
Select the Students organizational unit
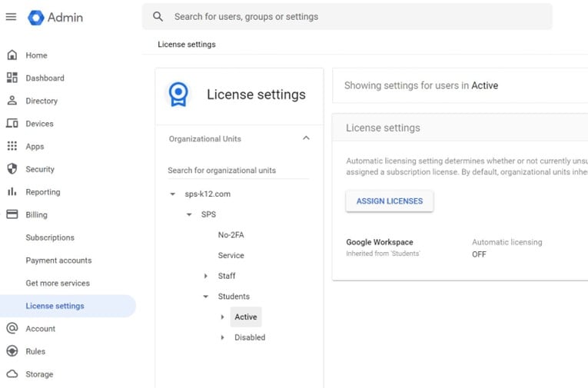tap(234, 297)
